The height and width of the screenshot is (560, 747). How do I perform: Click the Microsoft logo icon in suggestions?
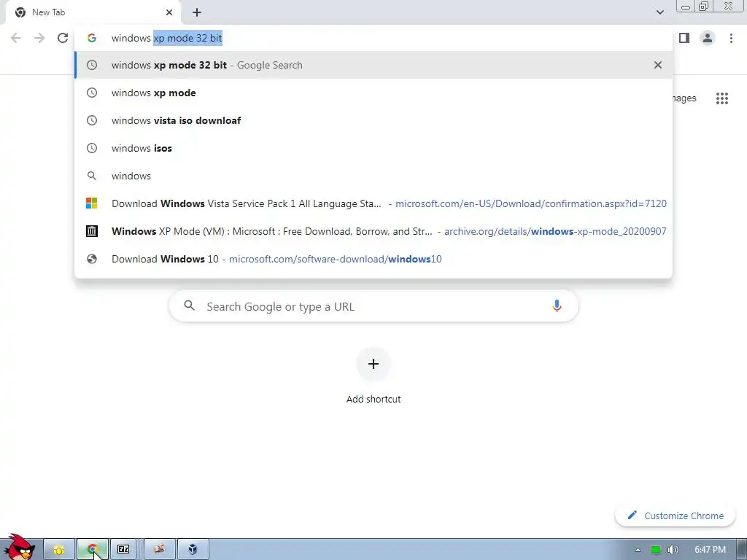pos(92,203)
